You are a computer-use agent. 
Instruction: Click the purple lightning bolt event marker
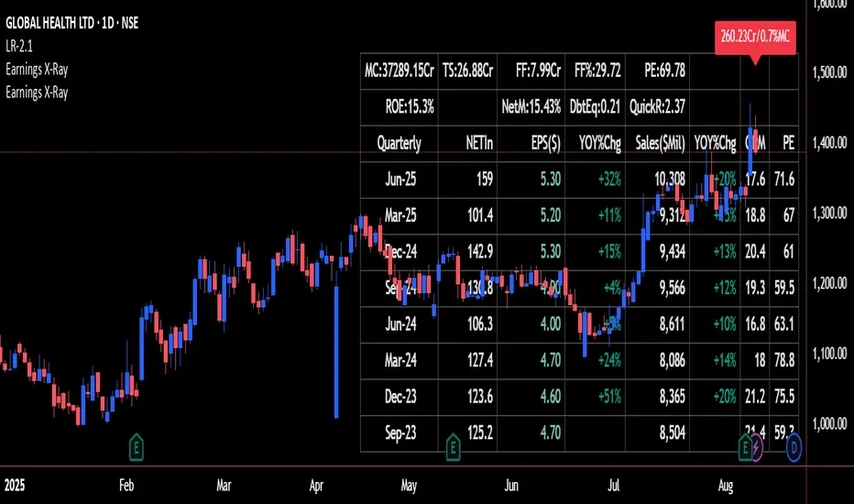pyautogui.click(x=757, y=448)
